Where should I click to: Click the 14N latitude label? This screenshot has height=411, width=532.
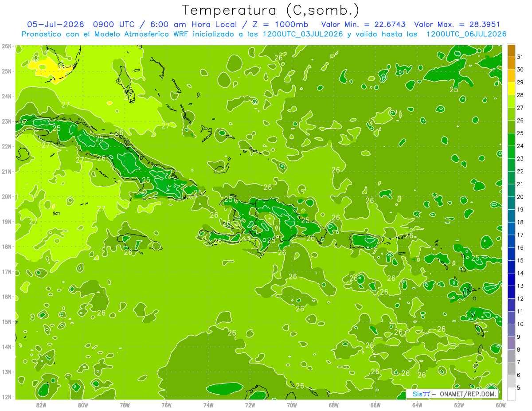coord(6,347)
